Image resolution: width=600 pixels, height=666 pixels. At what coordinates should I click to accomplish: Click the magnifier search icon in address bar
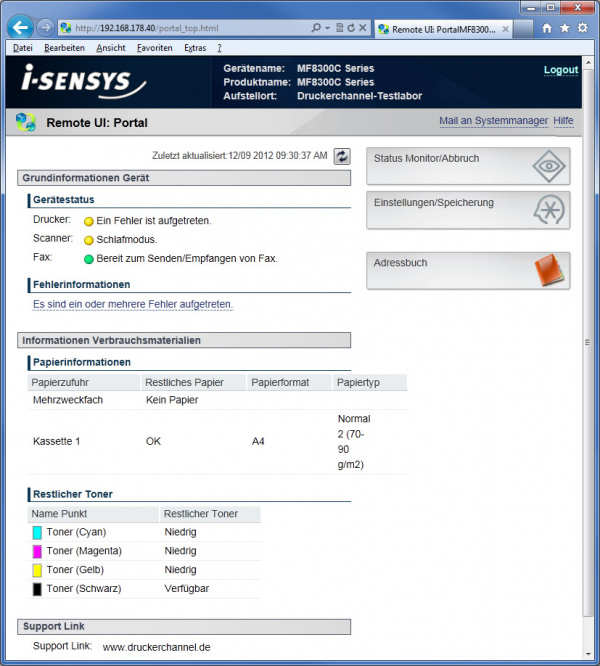click(316, 28)
